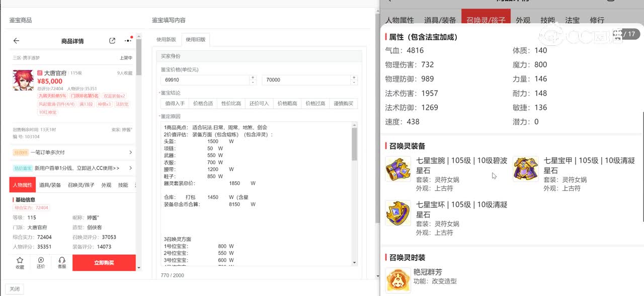This screenshot has height=296, width=644.
Task: Open the share icon in 商品详情 header
Action: coord(112,41)
